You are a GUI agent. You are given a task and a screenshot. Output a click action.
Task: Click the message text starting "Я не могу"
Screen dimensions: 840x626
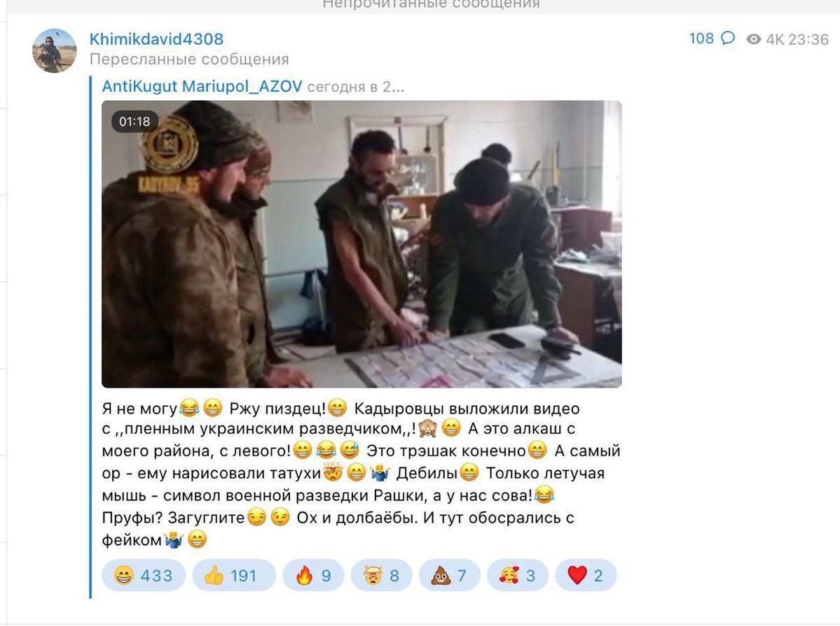click(361, 473)
